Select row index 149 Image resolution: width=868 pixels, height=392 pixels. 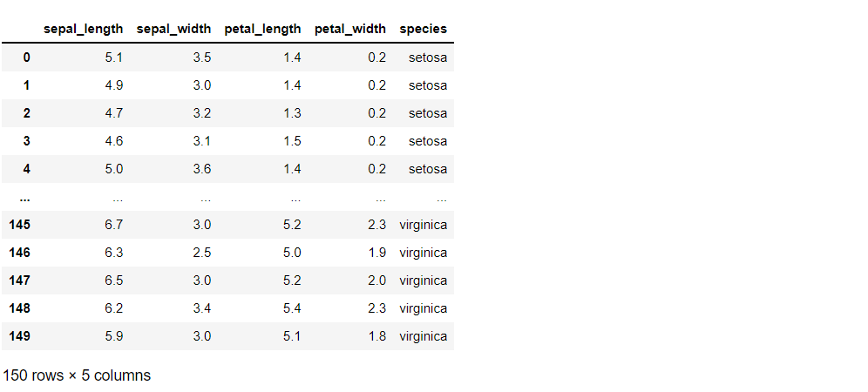click(19, 336)
